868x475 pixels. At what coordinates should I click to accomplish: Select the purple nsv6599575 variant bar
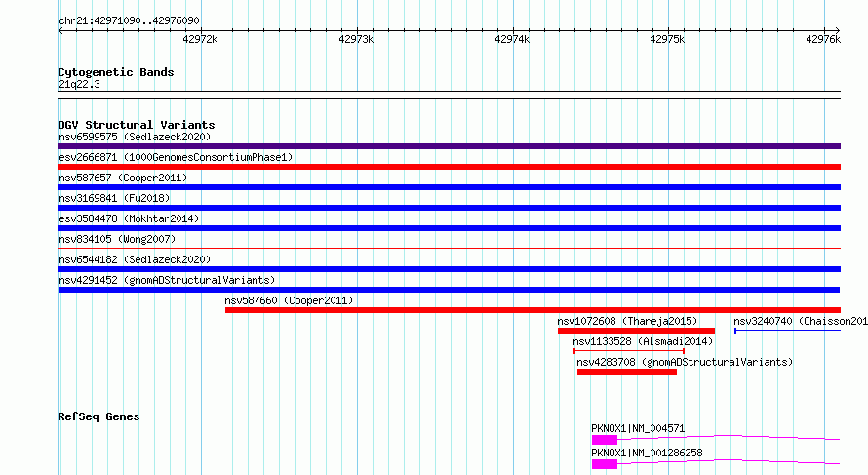[449, 146]
